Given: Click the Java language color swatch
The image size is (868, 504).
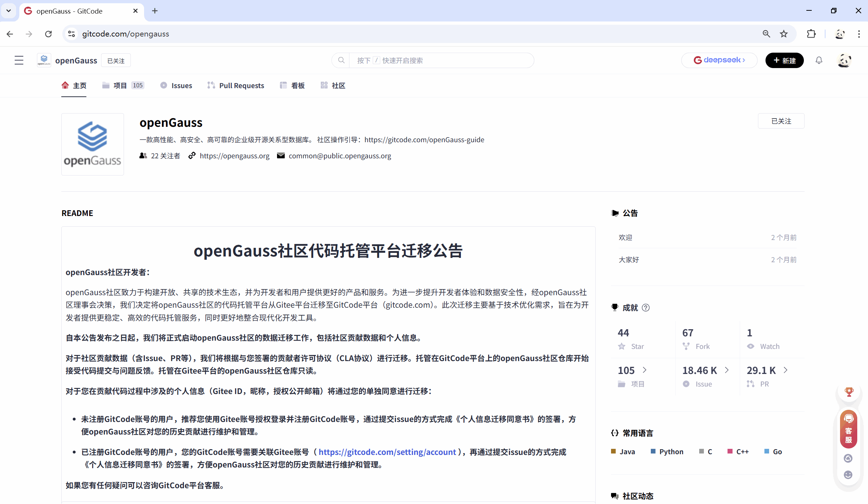Looking at the screenshot, I should tap(614, 452).
